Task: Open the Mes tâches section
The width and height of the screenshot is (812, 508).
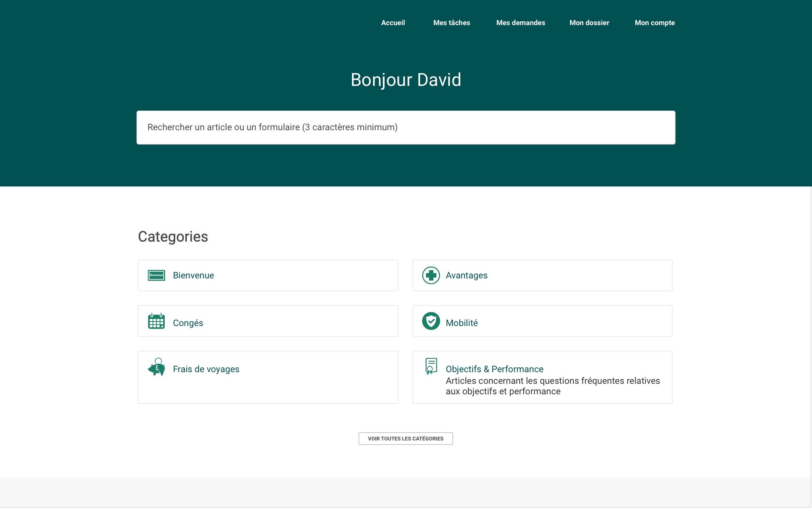Action: pyautogui.click(x=451, y=23)
